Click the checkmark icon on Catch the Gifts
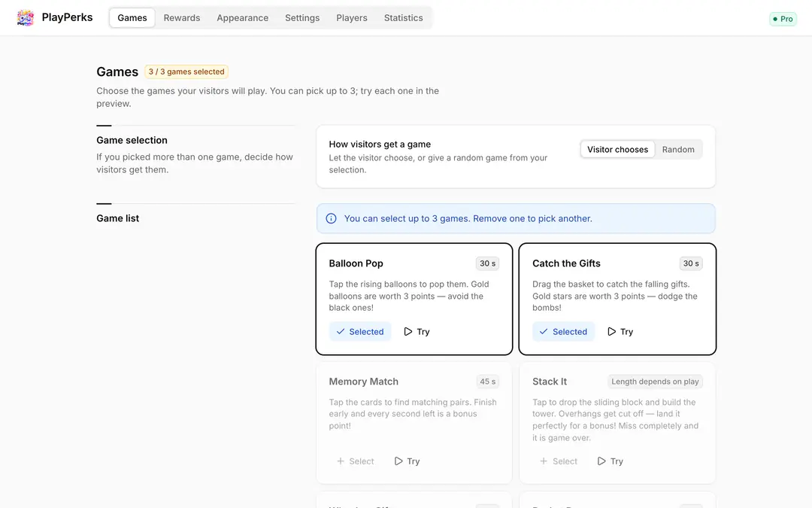This screenshot has width=812, height=508. 544,332
